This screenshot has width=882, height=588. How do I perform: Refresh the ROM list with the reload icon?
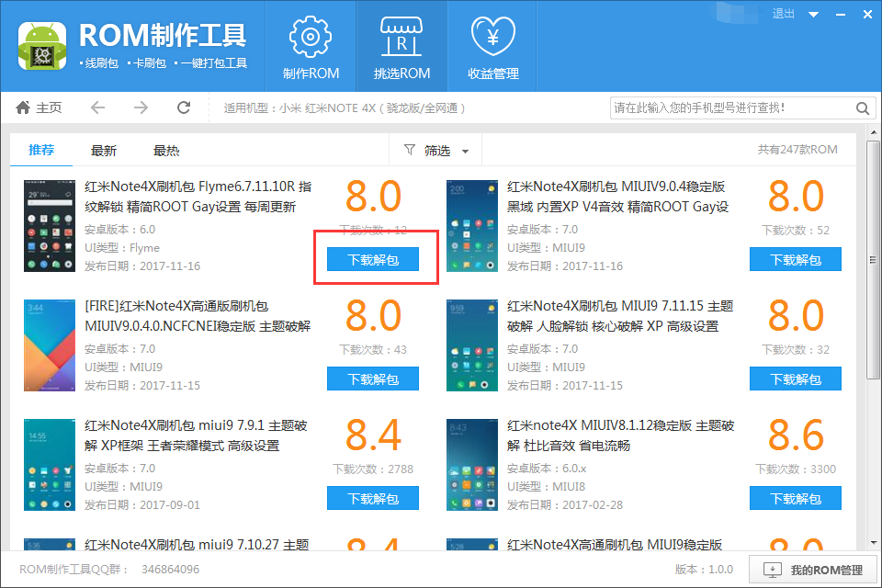click(183, 107)
